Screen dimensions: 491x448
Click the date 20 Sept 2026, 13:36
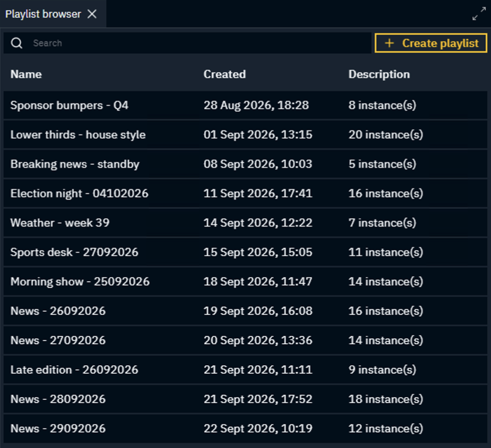coord(258,340)
